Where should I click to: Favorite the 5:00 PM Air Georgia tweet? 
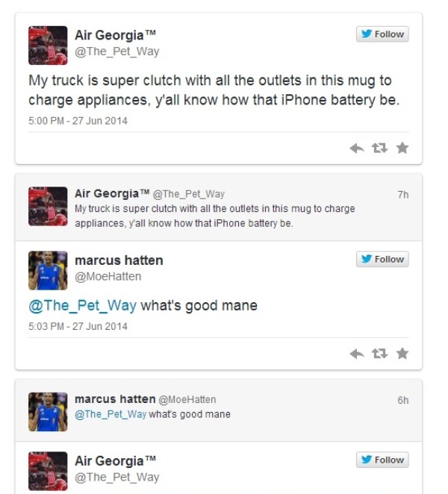[402, 148]
